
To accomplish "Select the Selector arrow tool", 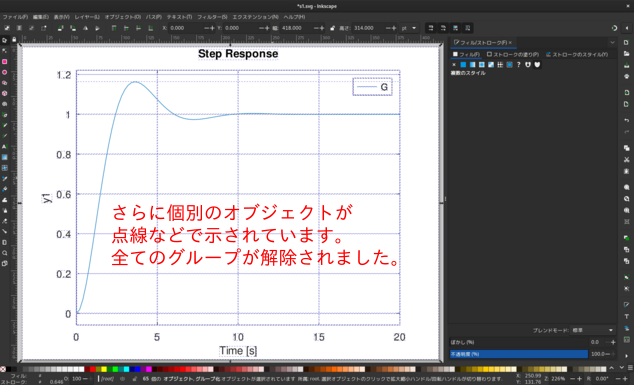I will coord(4,40).
